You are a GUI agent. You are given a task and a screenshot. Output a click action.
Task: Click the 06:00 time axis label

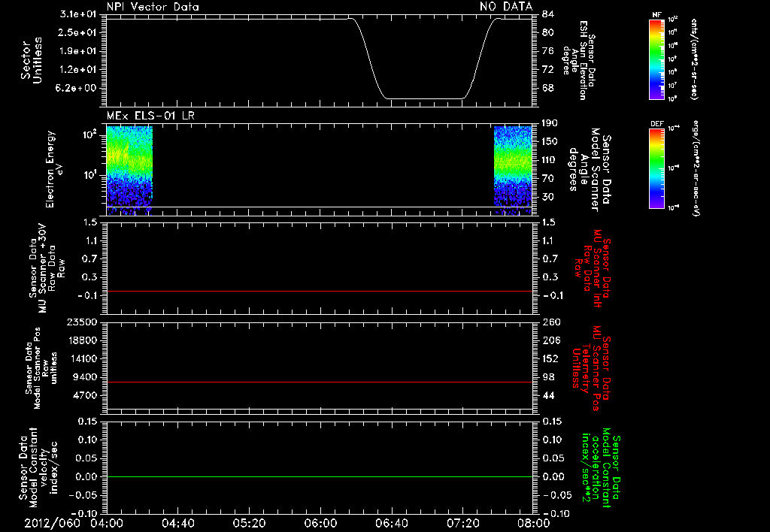320,523
